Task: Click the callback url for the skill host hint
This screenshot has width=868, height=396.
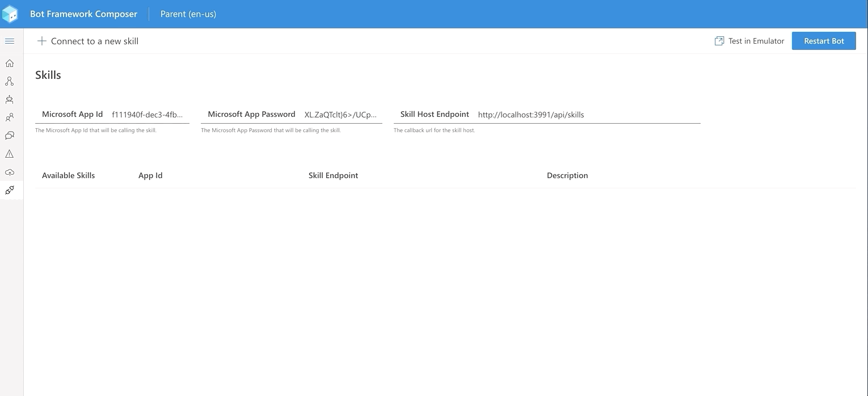Action: coord(435,130)
